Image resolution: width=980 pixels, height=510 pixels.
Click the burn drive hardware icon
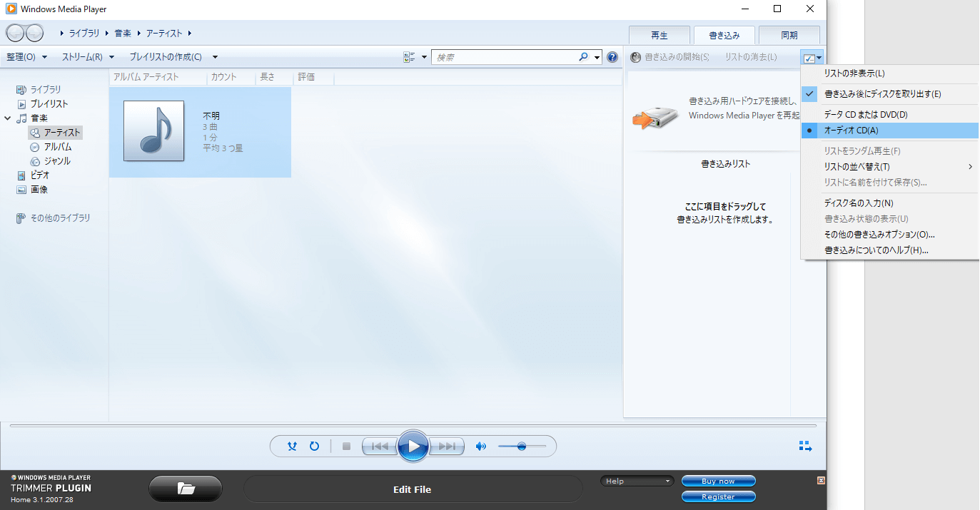pos(655,118)
